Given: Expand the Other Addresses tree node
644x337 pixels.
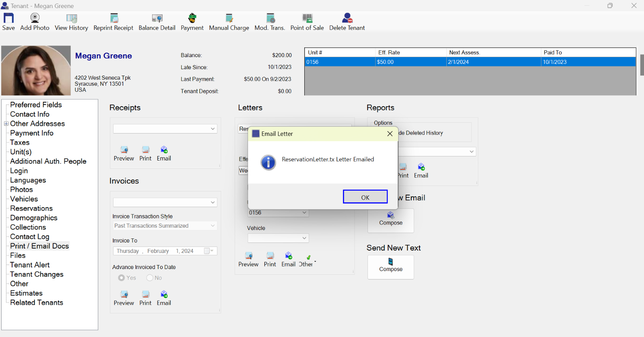Looking at the screenshot, I should click(6, 124).
